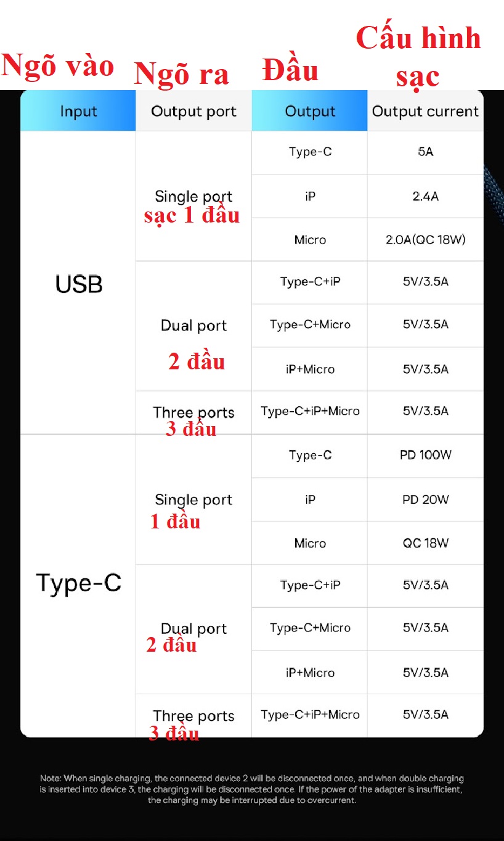The width and height of the screenshot is (504, 841).
Task: Select the red 'Cấu hình sạc' heading
Action: (418, 57)
